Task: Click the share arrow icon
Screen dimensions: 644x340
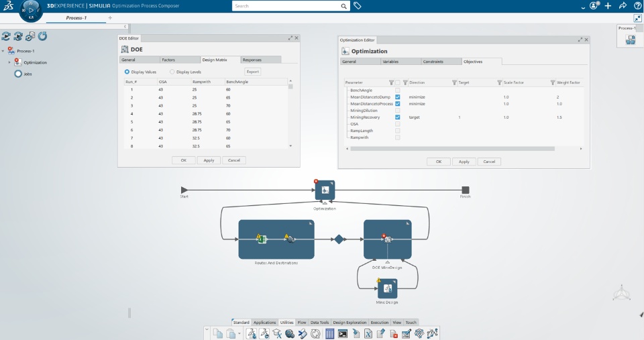Action: click(623, 6)
